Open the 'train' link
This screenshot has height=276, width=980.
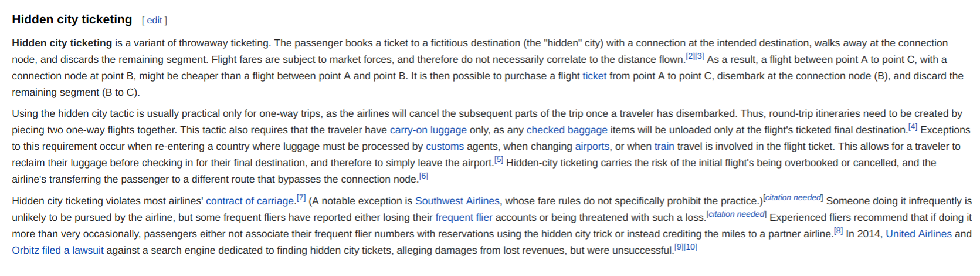pos(664,146)
